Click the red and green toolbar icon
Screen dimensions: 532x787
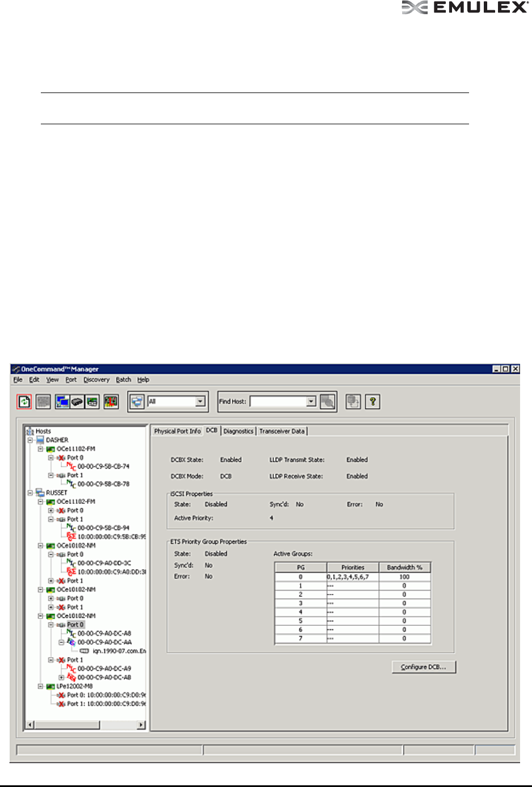coord(111,402)
